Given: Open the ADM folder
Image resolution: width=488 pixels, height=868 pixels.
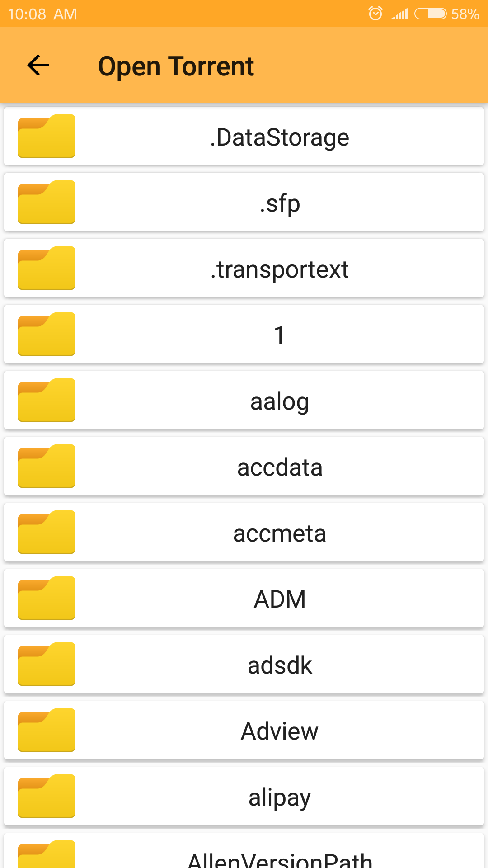Looking at the screenshot, I should pos(279,599).
